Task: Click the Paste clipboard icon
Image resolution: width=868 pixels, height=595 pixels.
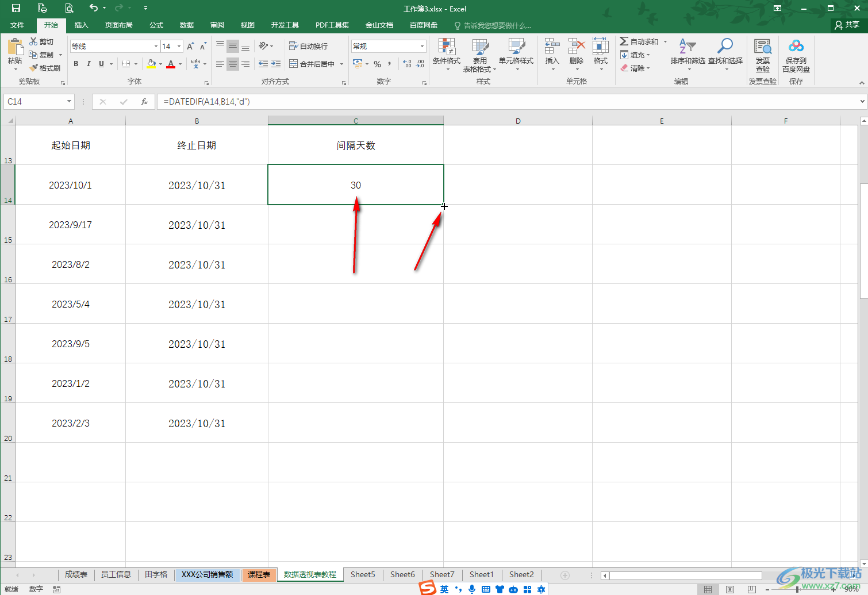Action: pyautogui.click(x=16, y=47)
